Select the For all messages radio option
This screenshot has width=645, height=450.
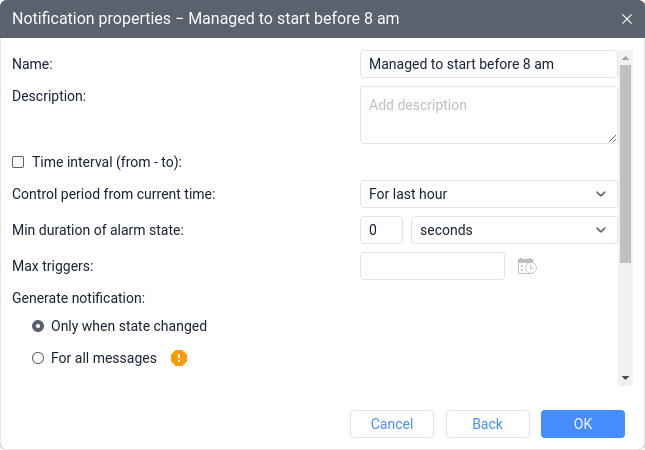38,358
